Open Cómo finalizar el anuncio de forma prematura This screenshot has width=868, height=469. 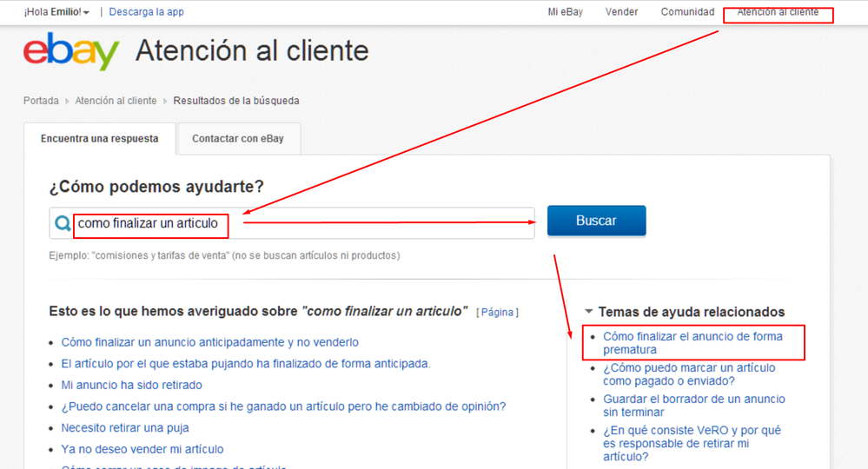coord(692,343)
